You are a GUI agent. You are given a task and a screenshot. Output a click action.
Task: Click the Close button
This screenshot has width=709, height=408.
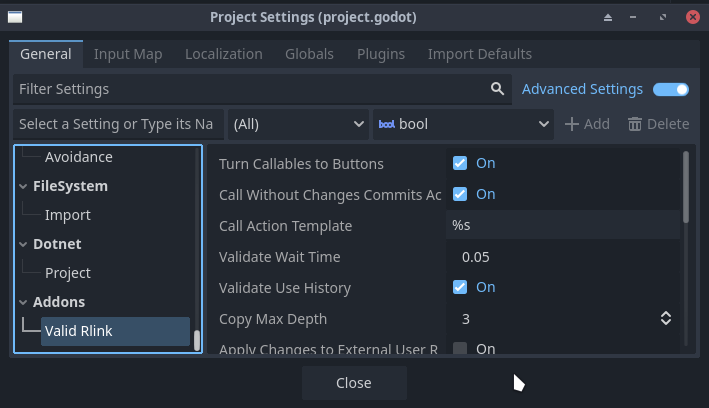(354, 383)
